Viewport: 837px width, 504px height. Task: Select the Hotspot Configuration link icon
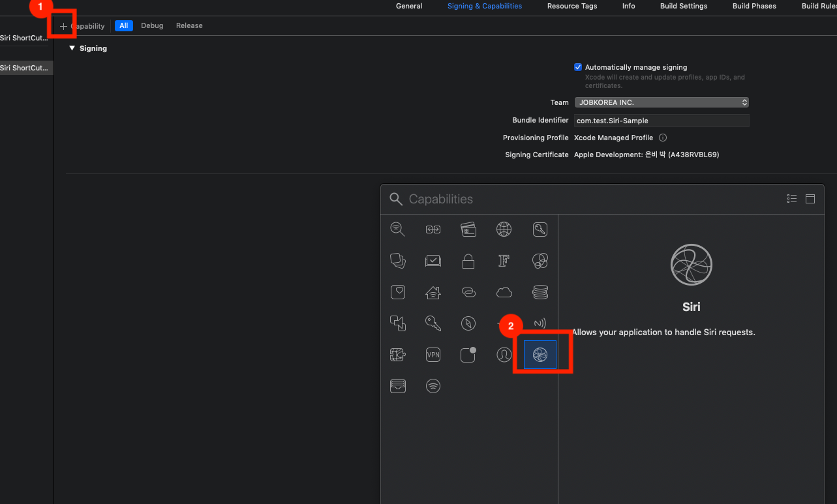point(468,292)
